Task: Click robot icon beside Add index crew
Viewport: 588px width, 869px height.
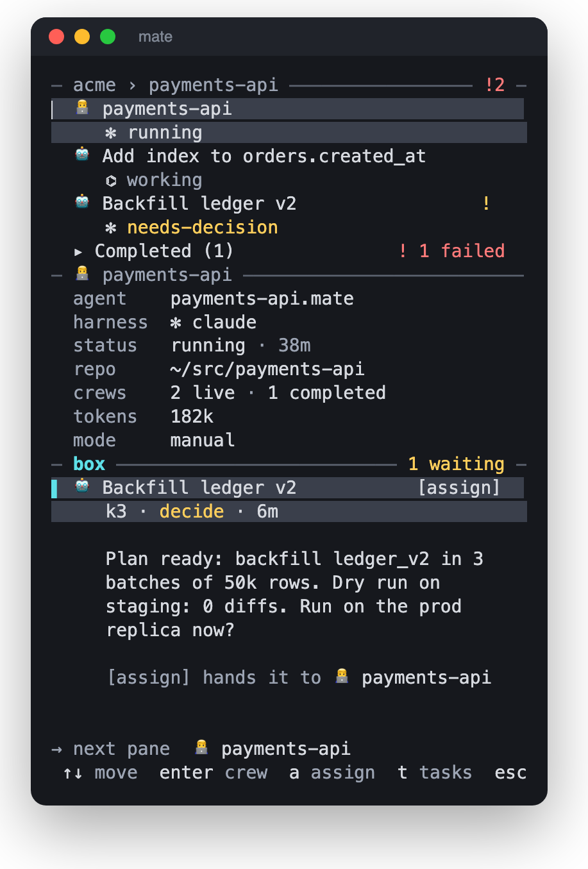Action: point(82,155)
